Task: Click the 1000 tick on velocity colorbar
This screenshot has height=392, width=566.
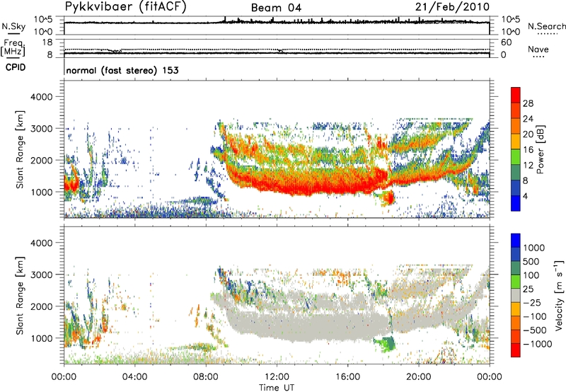Action: click(534, 248)
